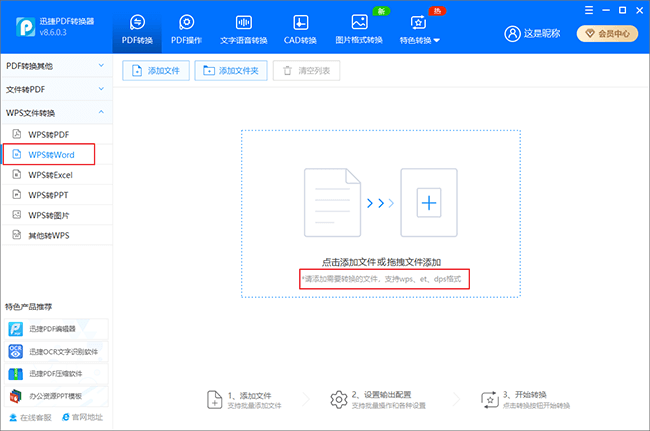Collapse the WPS文件转换 section
Viewport: 650px width, 431px height.
point(56,113)
